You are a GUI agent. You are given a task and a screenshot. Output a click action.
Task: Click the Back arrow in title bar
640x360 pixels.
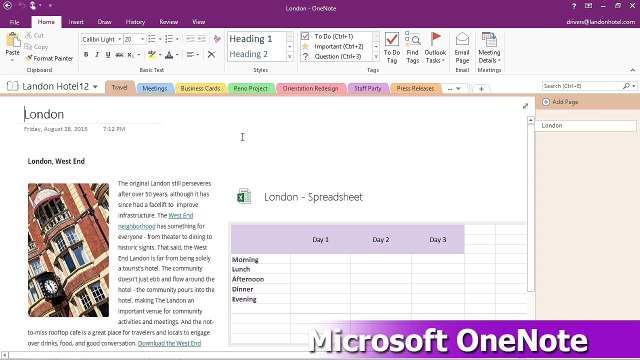pos(7,6)
